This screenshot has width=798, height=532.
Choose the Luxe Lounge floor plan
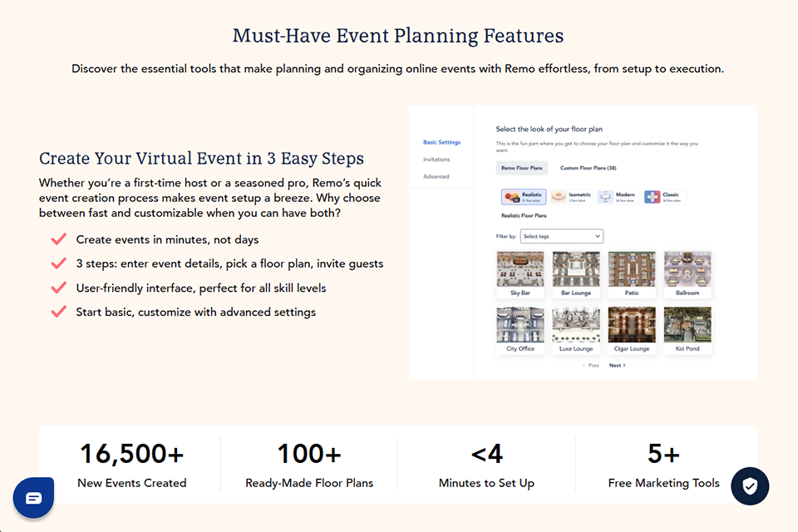pos(576,330)
